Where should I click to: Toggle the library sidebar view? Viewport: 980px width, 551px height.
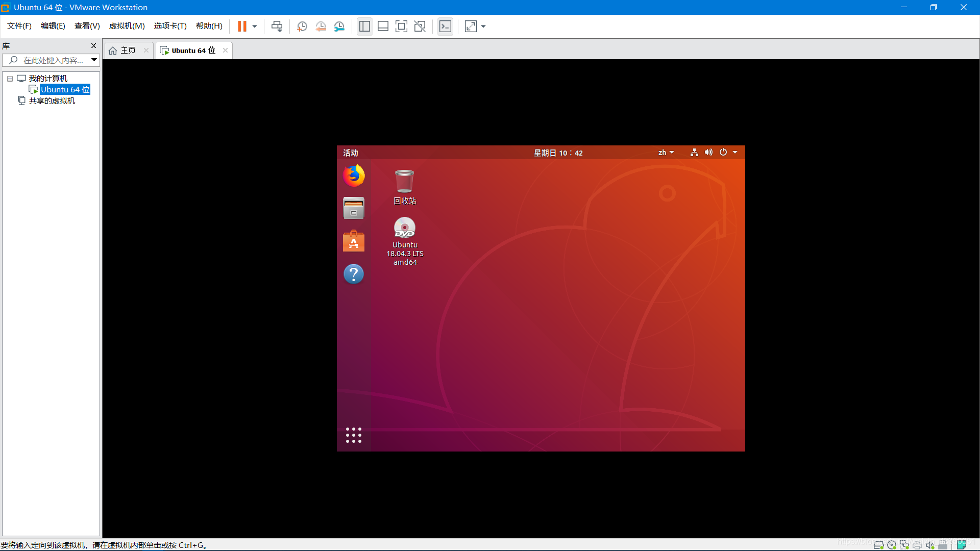pyautogui.click(x=364, y=27)
